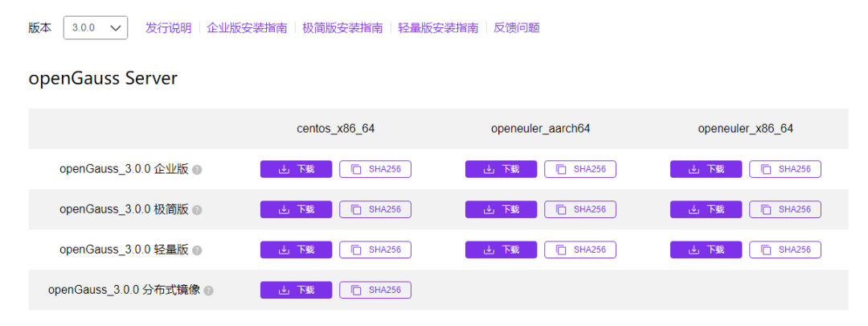Open the 反馈问题 link

click(x=517, y=27)
